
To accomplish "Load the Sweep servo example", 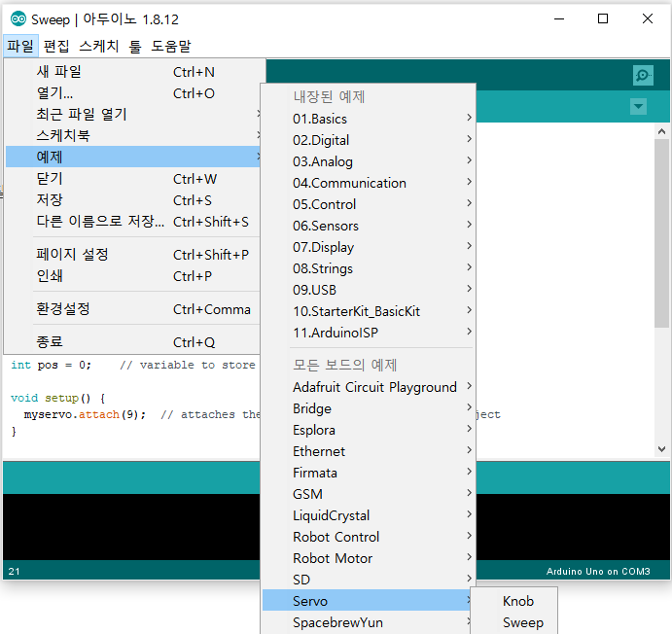I will click(514, 622).
